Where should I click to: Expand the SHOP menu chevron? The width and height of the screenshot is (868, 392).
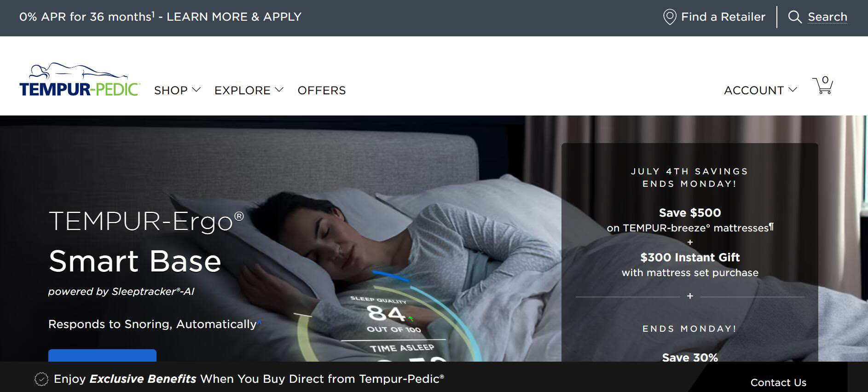click(197, 90)
